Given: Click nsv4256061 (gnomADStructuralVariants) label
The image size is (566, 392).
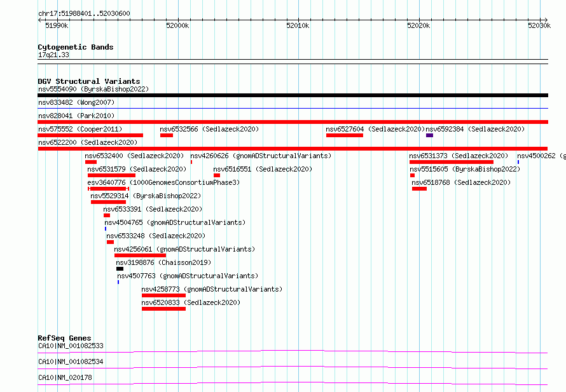Looking at the screenshot, I should 184,249.
